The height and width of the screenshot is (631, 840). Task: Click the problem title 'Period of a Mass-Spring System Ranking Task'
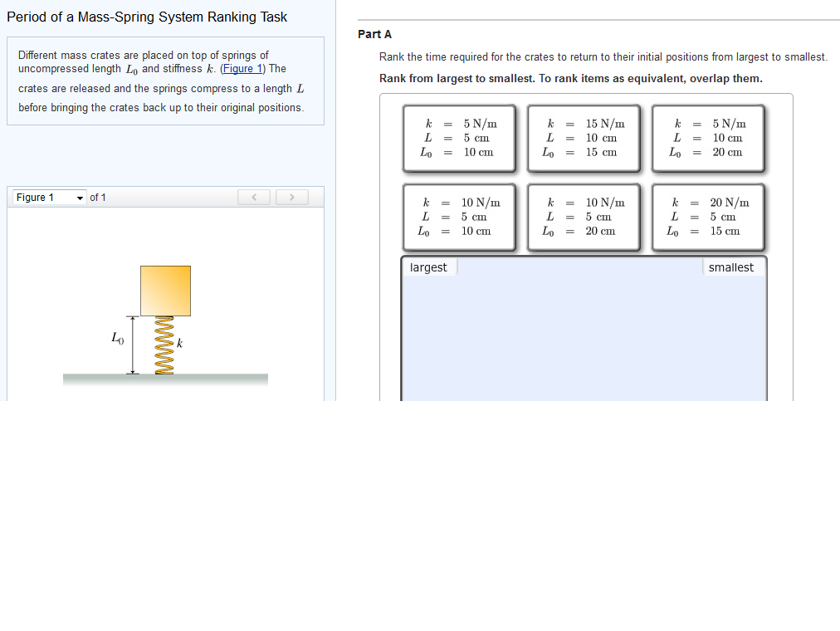[147, 17]
